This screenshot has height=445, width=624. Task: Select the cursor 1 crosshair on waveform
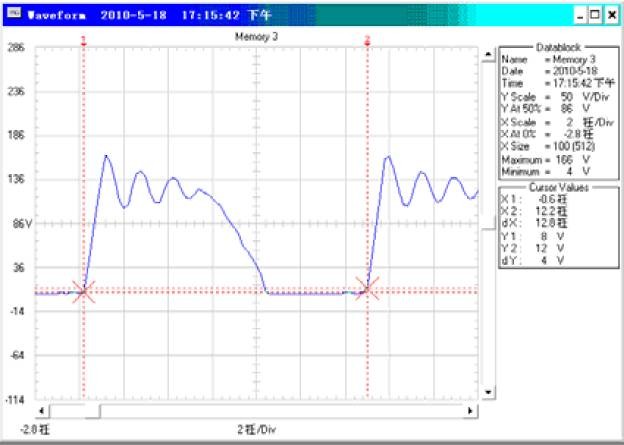[x=84, y=291]
